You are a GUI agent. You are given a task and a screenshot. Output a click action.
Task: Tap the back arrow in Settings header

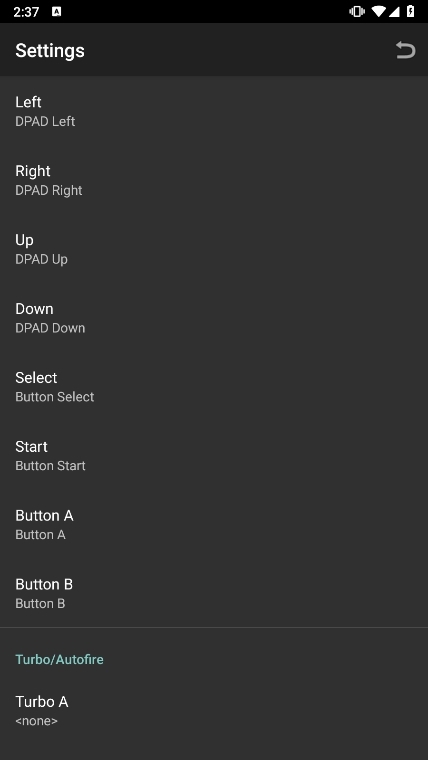click(x=405, y=50)
